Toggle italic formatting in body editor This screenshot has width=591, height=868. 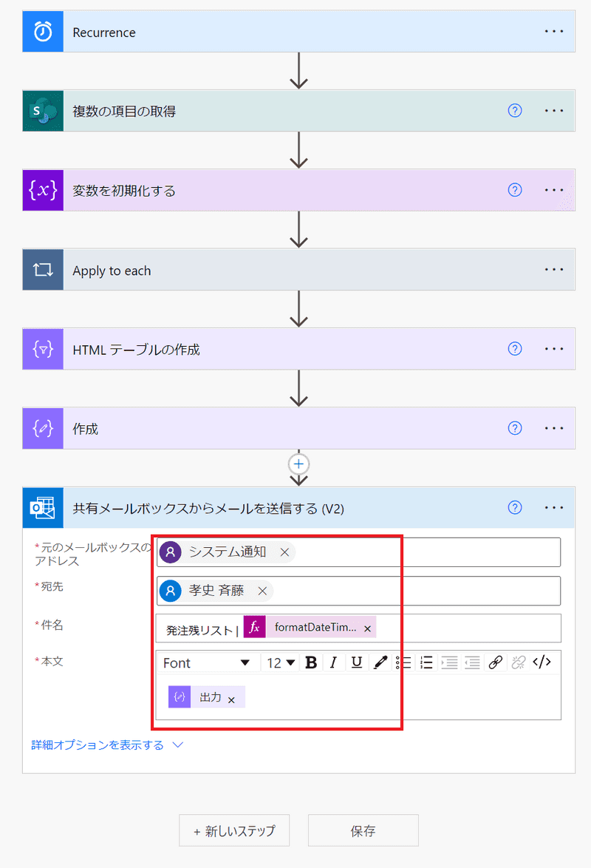333,662
